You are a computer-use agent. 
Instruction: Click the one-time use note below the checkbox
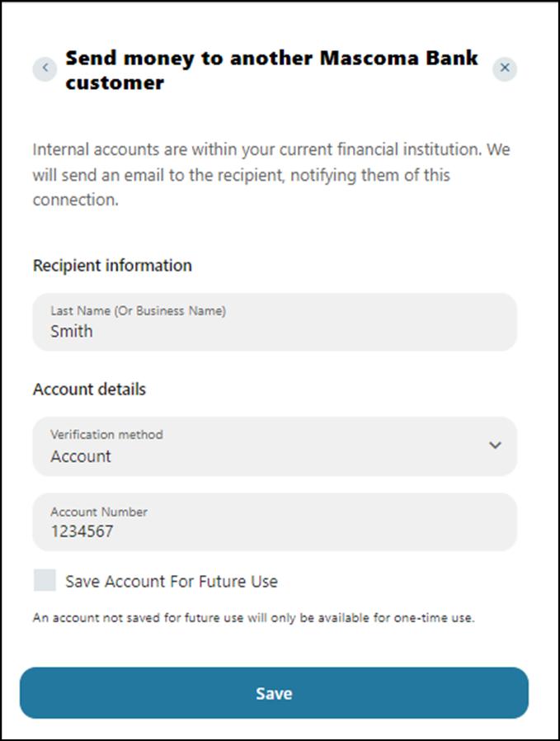254,617
